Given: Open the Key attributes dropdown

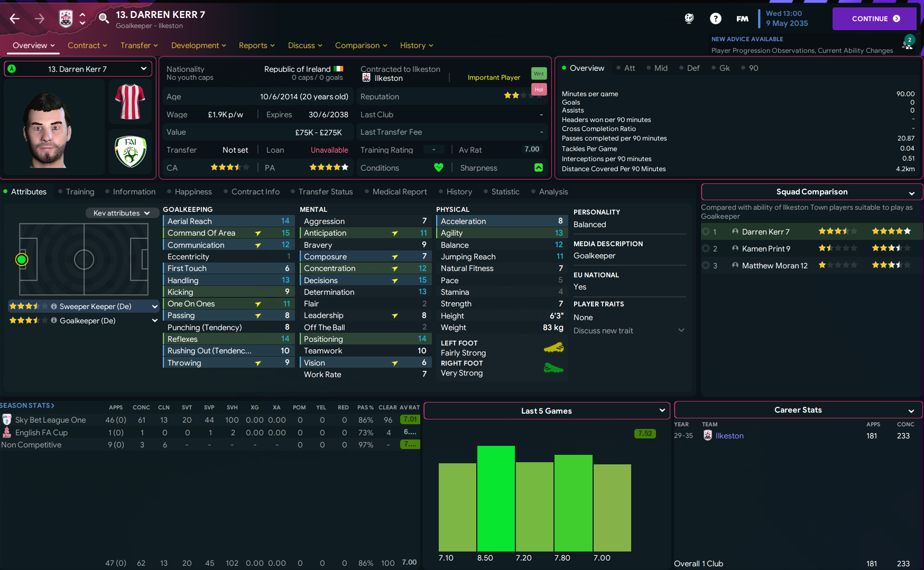Looking at the screenshot, I should tap(122, 213).
